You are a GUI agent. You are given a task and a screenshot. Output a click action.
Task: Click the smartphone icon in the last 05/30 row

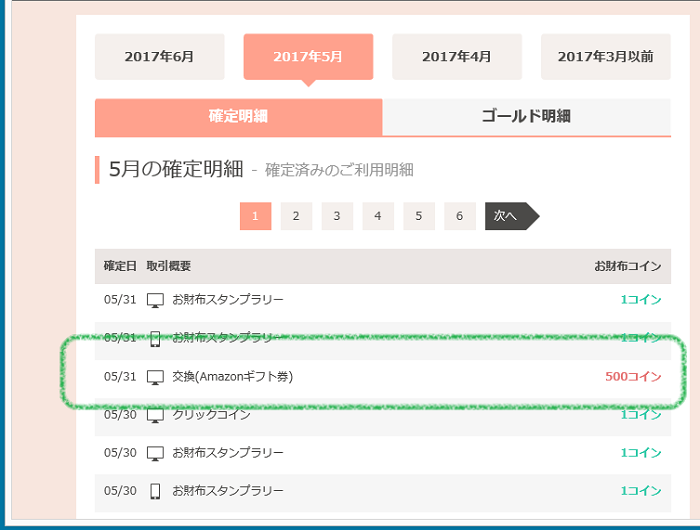coord(155,491)
